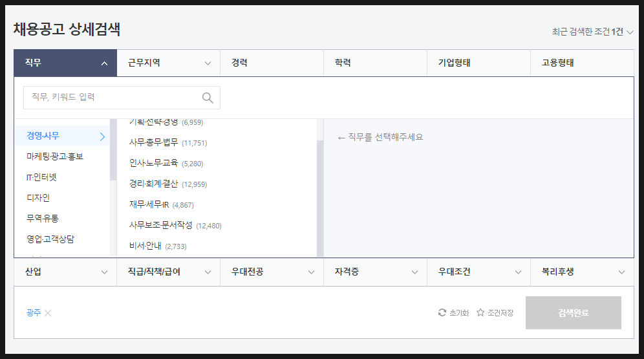This screenshot has width=644, height=359.
Task: Select the 경력 tab
Action: coord(272,63)
